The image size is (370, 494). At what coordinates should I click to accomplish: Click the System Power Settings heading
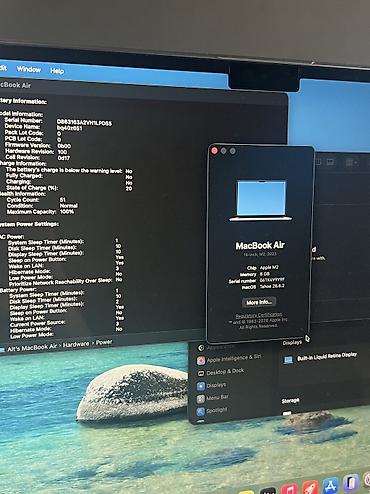coord(29,224)
